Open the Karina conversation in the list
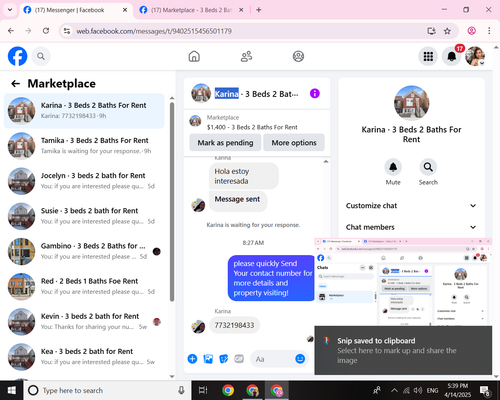The height and width of the screenshot is (400, 500). click(x=84, y=111)
